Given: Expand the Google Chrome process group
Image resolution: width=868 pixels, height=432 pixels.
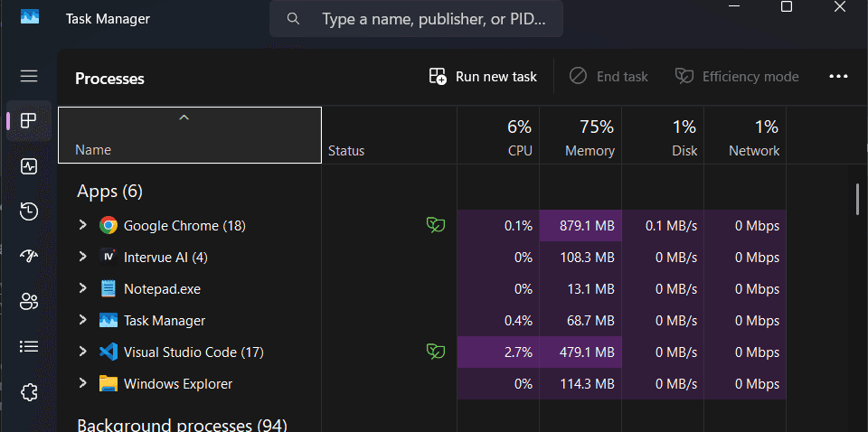Looking at the screenshot, I should (82, 224).
